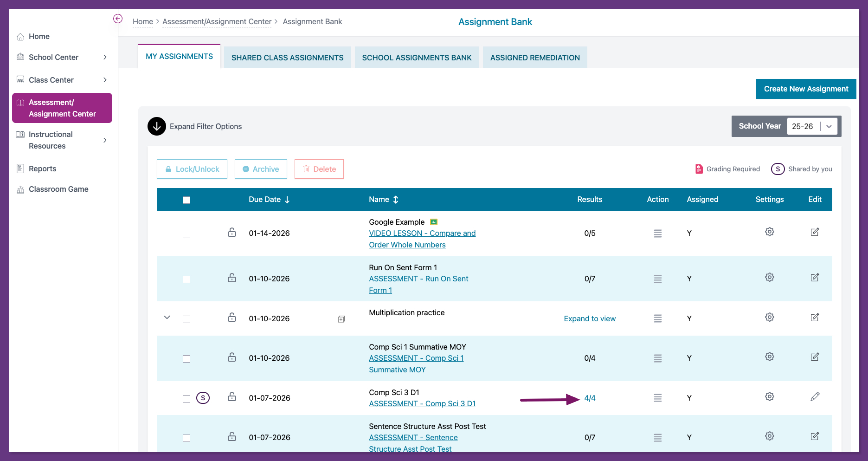This screenshot has width=868, height=461.
Task: Collapse the sidebar using the back arrow icon
Action: click(x=118, y=19)
